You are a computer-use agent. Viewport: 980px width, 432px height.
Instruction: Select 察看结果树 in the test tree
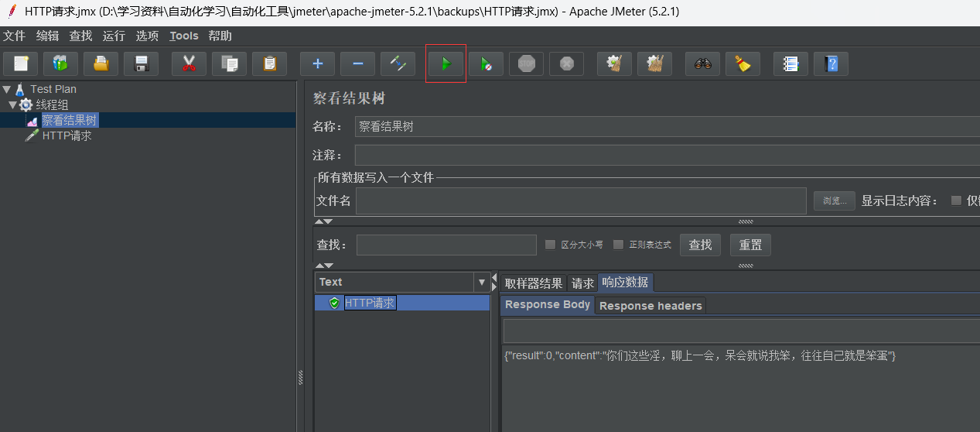tap(70, 120)
